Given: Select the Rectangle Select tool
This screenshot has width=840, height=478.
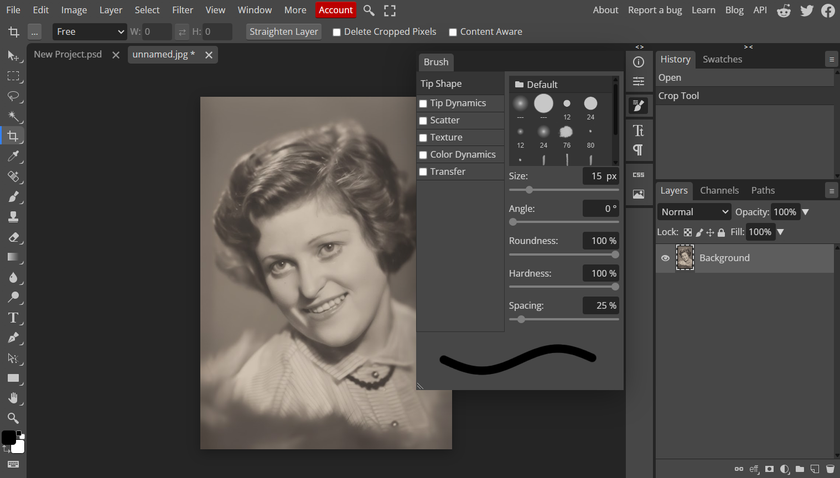Looking at the screenshot, I should point(13,76).
